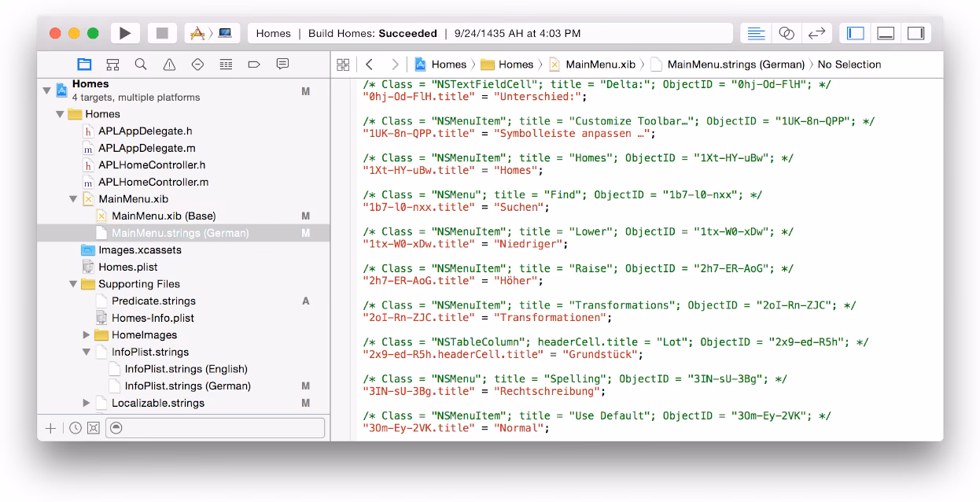Collapse the Homes group folder
980x502 pixels.
[x=60, y=114]
